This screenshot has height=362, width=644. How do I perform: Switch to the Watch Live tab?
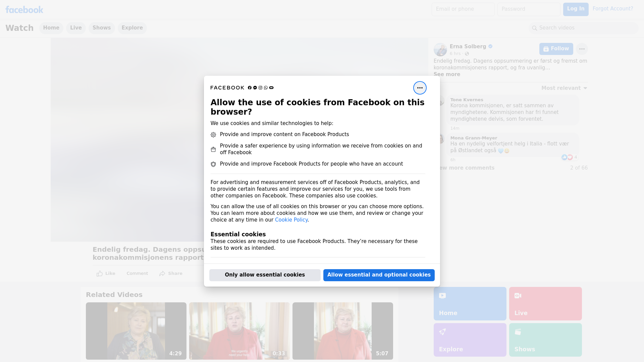coord(76,28)
